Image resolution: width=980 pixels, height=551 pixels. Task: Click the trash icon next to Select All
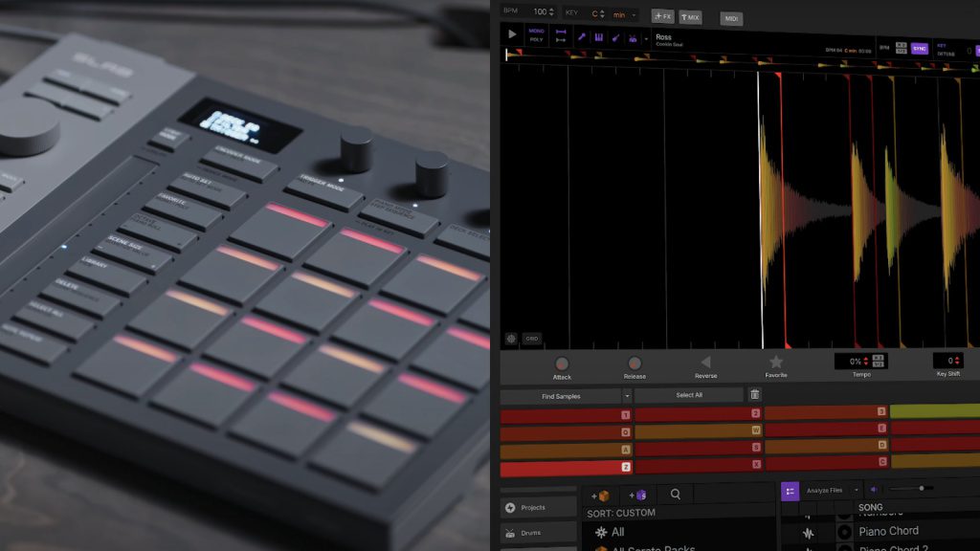[x=757, y=394]
